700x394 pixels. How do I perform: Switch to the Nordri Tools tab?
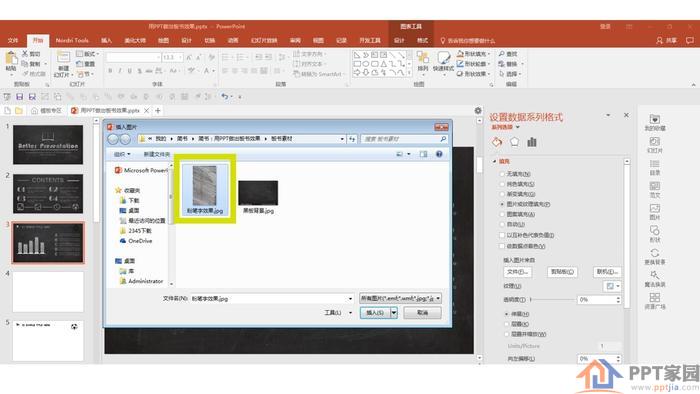pos(72,40)
